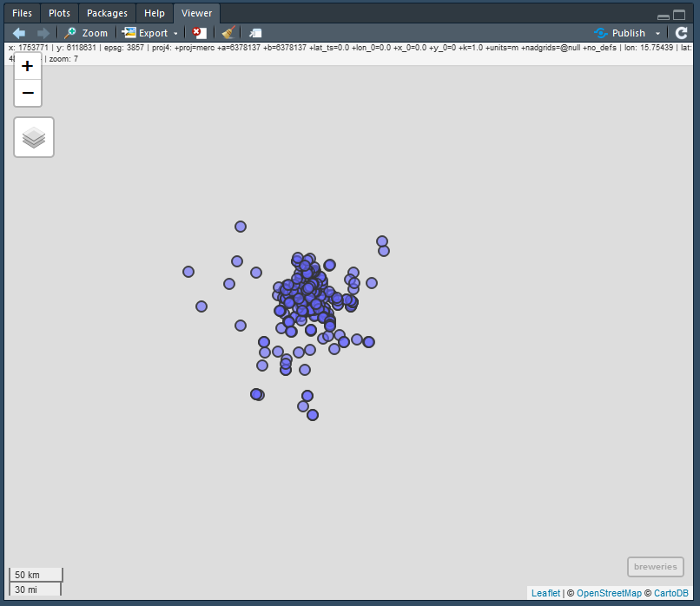Open the viewer content in a new window
The width and height of the screenshot is (700, 606).
point(254,33)
